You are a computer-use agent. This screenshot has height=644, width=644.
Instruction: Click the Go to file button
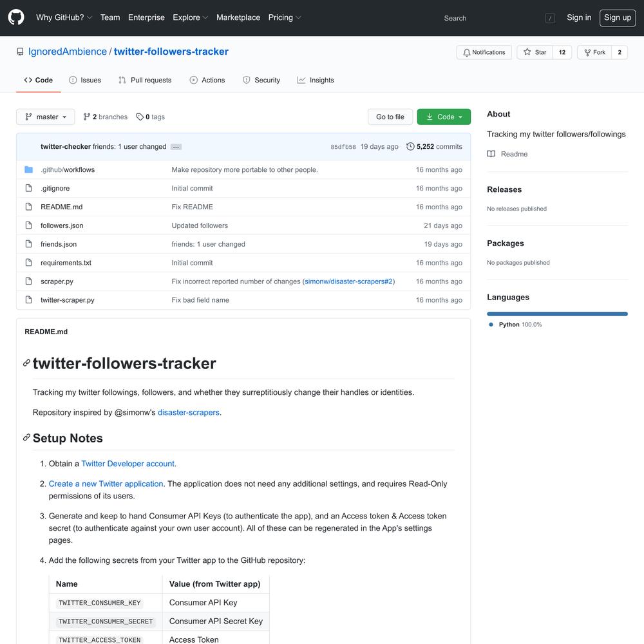(x=390, y=117)
